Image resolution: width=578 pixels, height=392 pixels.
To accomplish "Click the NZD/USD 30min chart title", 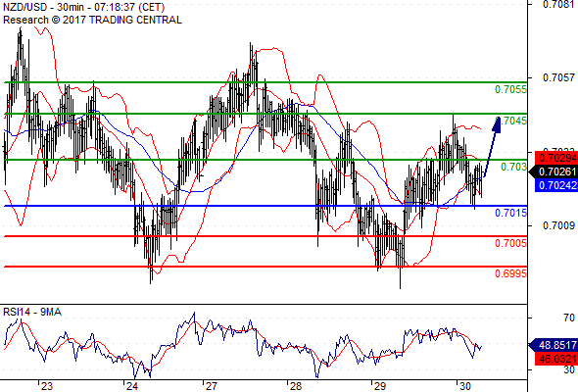I will pos(83,7).
